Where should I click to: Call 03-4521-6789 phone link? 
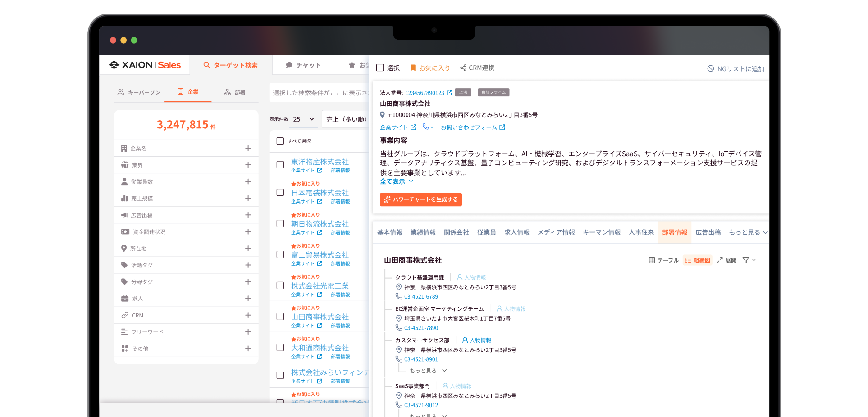pyautogui.click(x=421, y=297)
